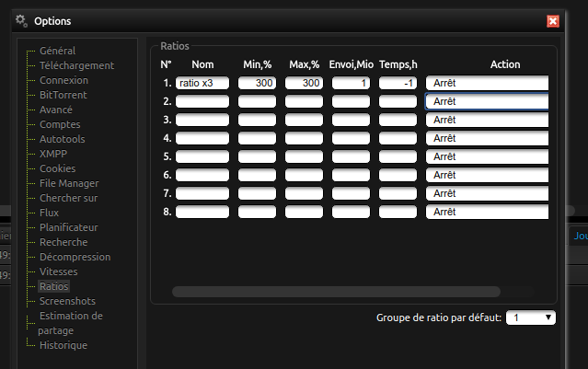The image size is (588, 369).
Task: Click the Nom field for ratio row 2
Action: [202, 101]
